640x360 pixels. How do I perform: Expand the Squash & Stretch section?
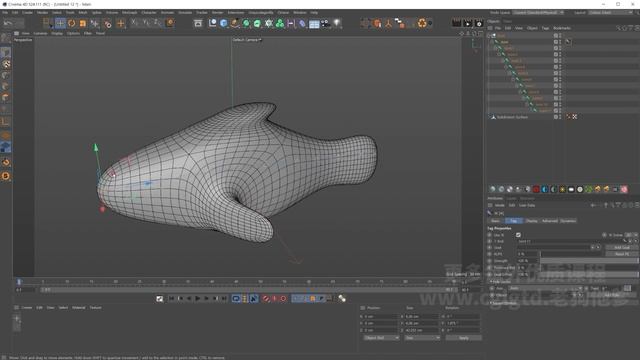pos(491,303)
